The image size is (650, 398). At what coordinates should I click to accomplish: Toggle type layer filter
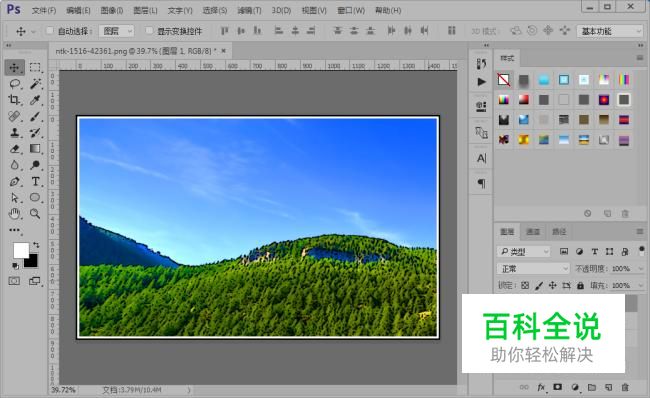click(x=594, y=252)
